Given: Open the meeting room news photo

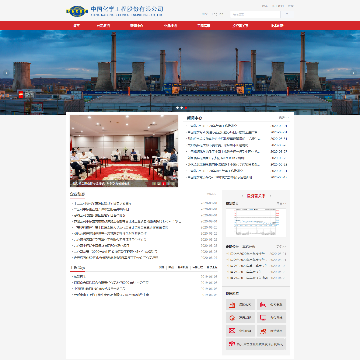Looking at the screenshot, I should pyautogui.click(x=124, y=151).
